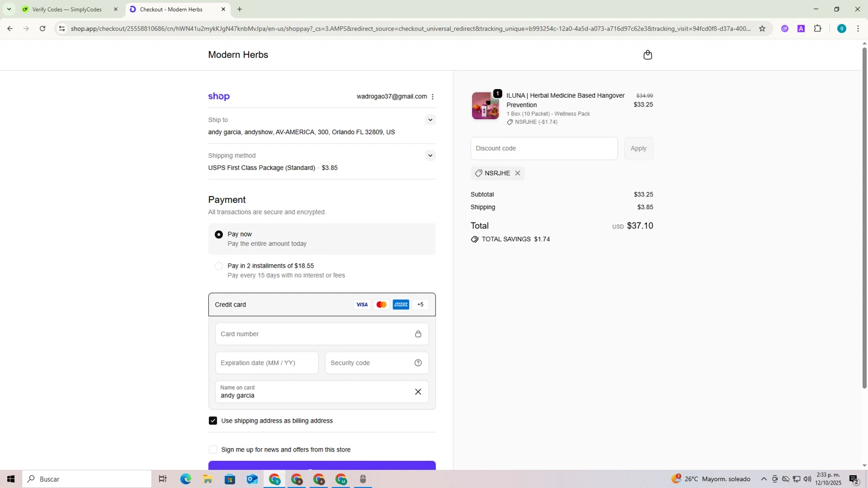This screenshot has width=868, height=488.
Task: Open Outlook from the taskbar
Action: tap(252, 479)
